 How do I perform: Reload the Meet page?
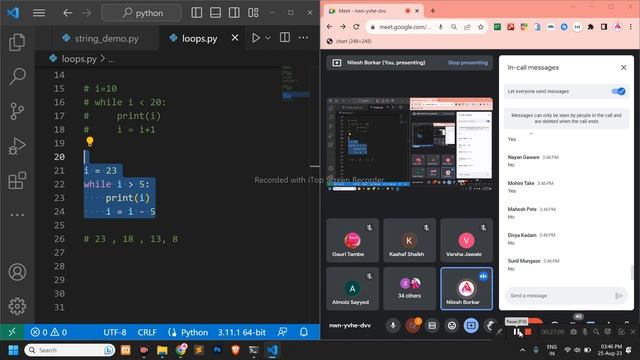[356, 27]
